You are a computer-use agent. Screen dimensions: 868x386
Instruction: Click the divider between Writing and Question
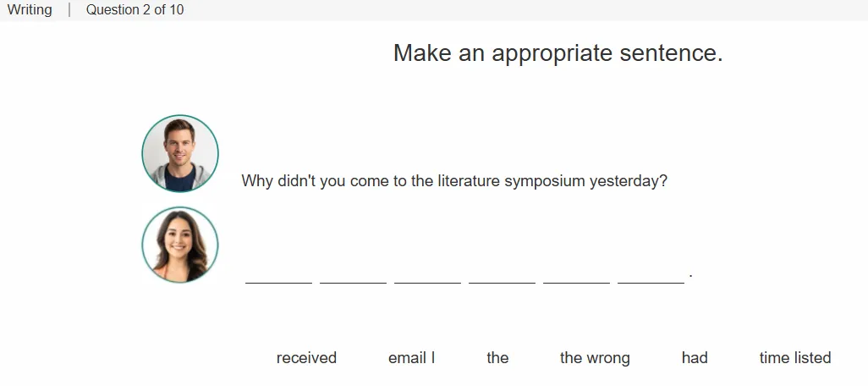coord(69,10)
